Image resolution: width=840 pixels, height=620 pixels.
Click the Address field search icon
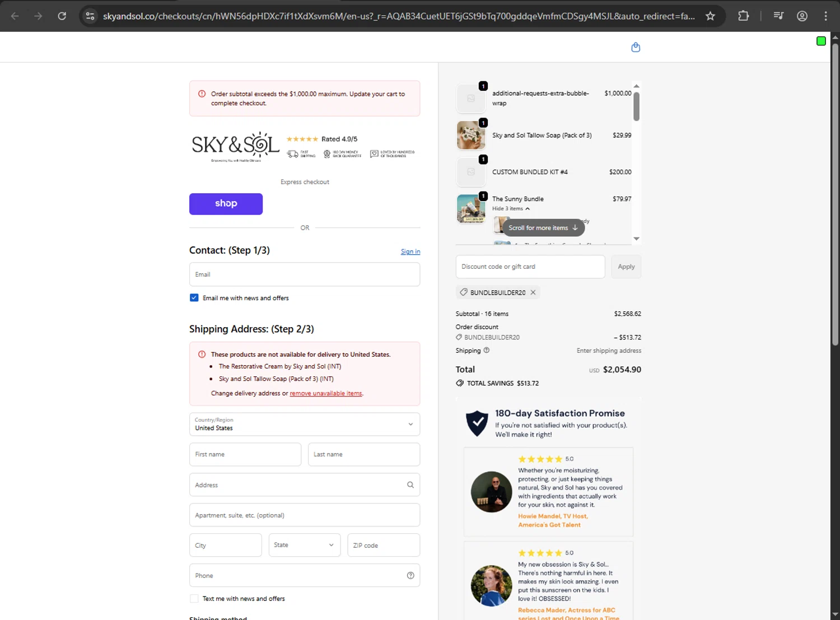pyautogui.click(x=410, y=485)
